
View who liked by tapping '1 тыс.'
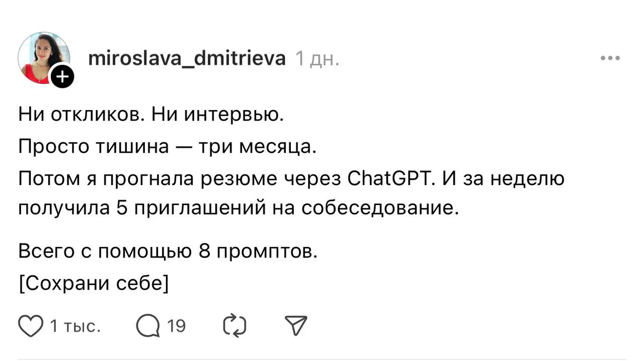74,326
